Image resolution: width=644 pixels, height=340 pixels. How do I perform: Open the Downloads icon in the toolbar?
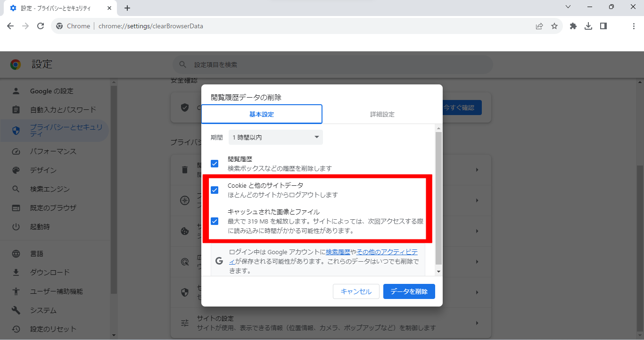588,26
